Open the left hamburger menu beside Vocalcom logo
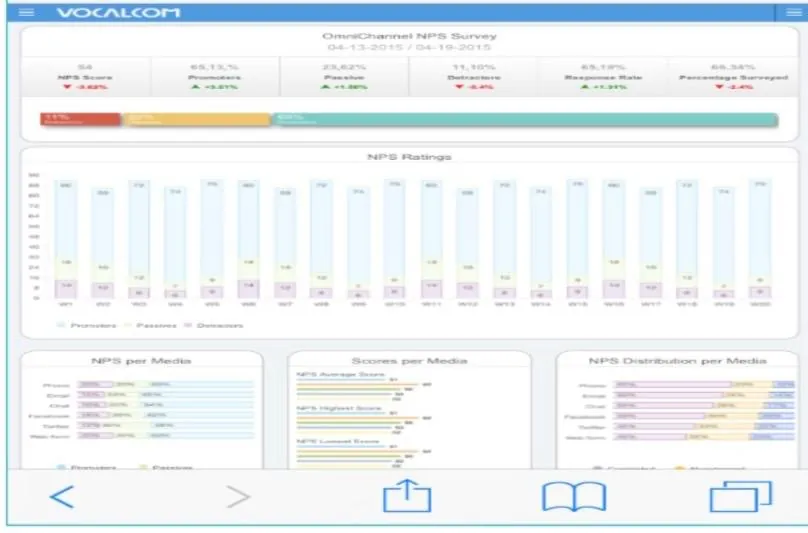 pyautogui.click(x=26, y=12)
